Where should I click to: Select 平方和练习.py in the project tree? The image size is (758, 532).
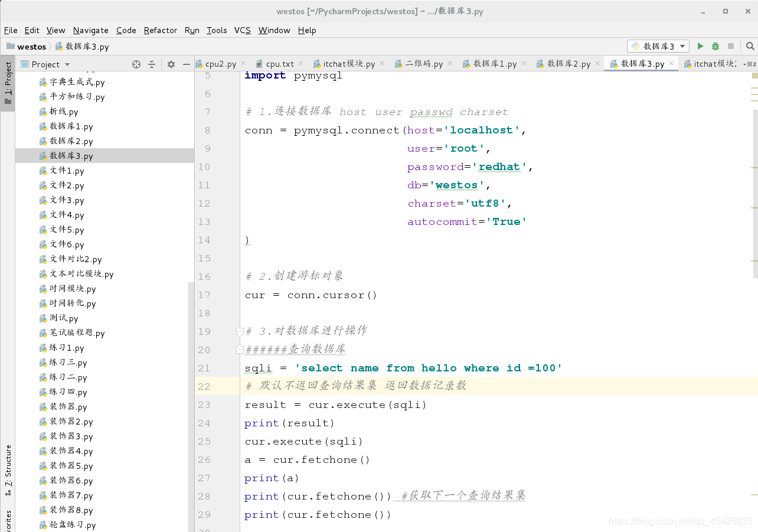point(72,97)
